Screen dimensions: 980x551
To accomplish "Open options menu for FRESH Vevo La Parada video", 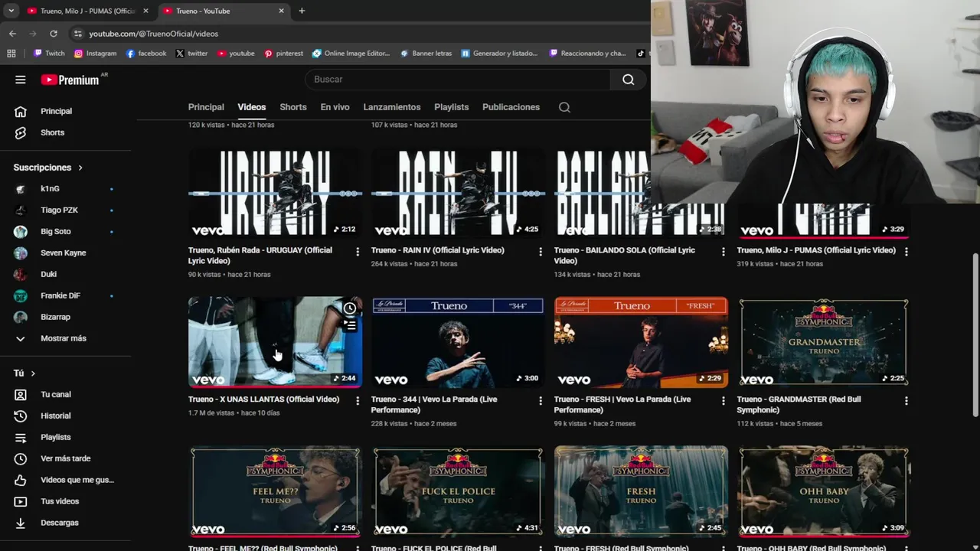I will pos(723,400).
